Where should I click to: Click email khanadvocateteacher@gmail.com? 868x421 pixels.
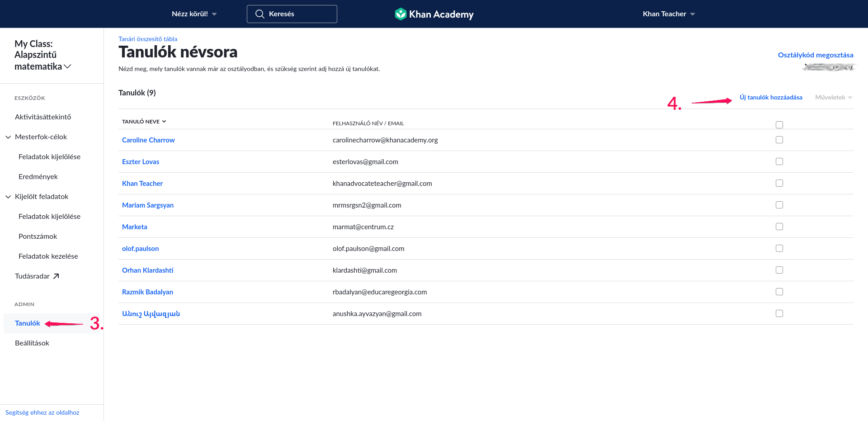coord(382,184)
